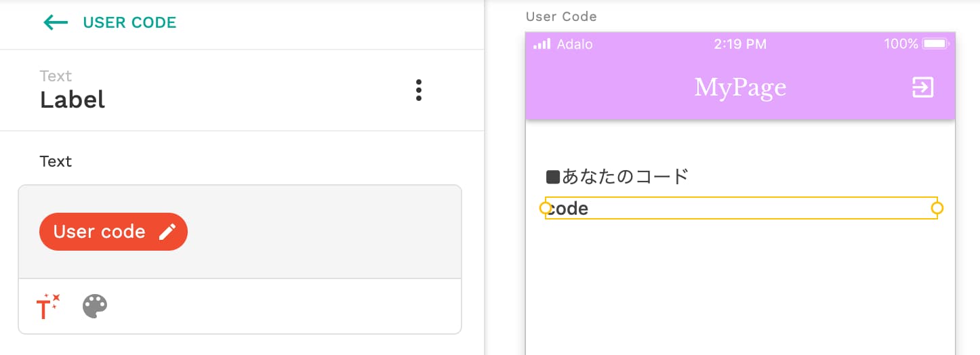Click the back arrow beside USER CODE
This screenshot has height=355, width=980.
click(56, 22)
